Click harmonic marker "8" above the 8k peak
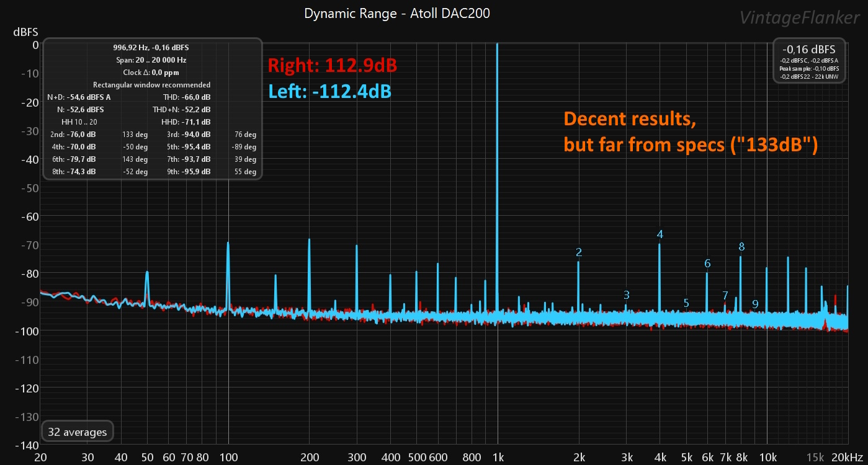This screenshot has width=868, height=465. [741, 247]
